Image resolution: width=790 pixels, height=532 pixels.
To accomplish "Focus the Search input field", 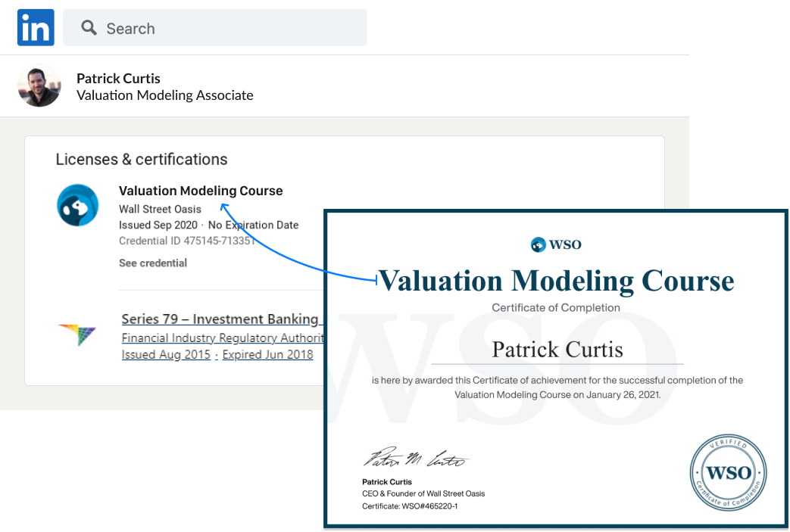I will click(227, 28).
